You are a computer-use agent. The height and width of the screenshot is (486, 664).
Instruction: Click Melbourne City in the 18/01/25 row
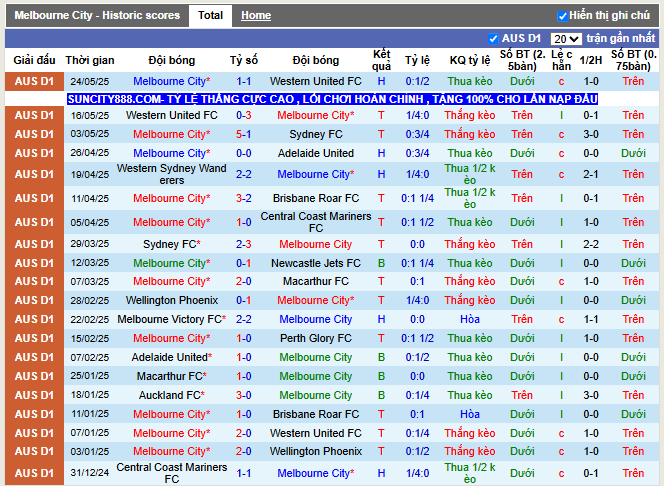[x=315, y=395]
